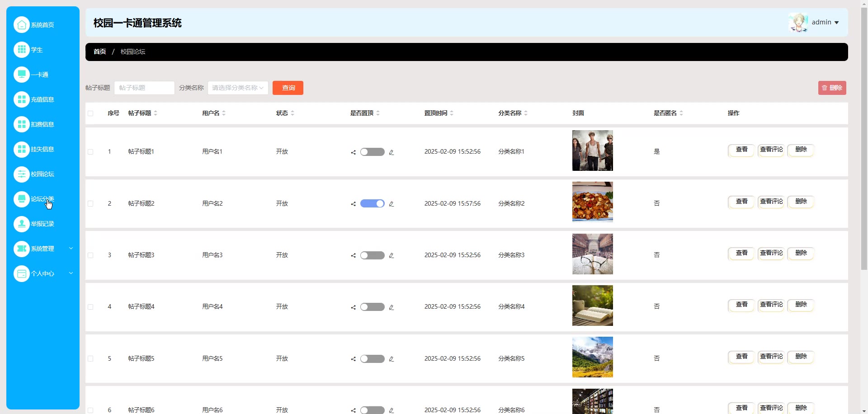Open the 挂失信息 menu item
Screen dimensions: 868x414
pos(42,149)
